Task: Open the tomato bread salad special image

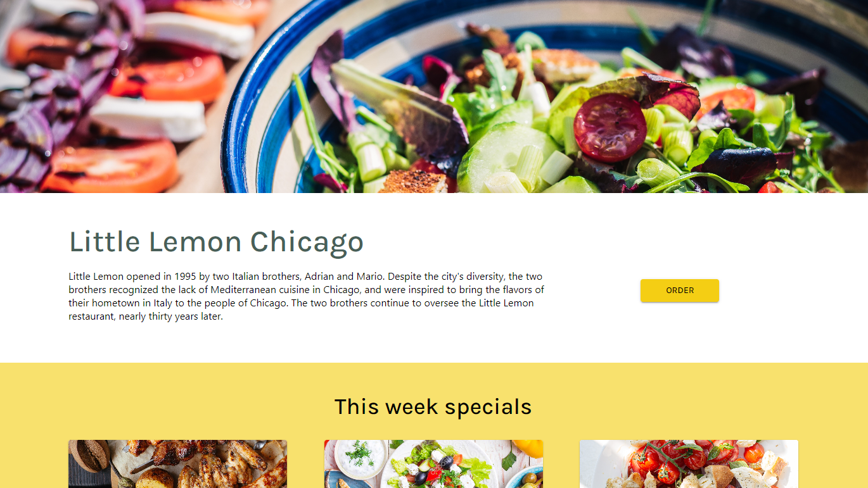Action: (689, 464)
